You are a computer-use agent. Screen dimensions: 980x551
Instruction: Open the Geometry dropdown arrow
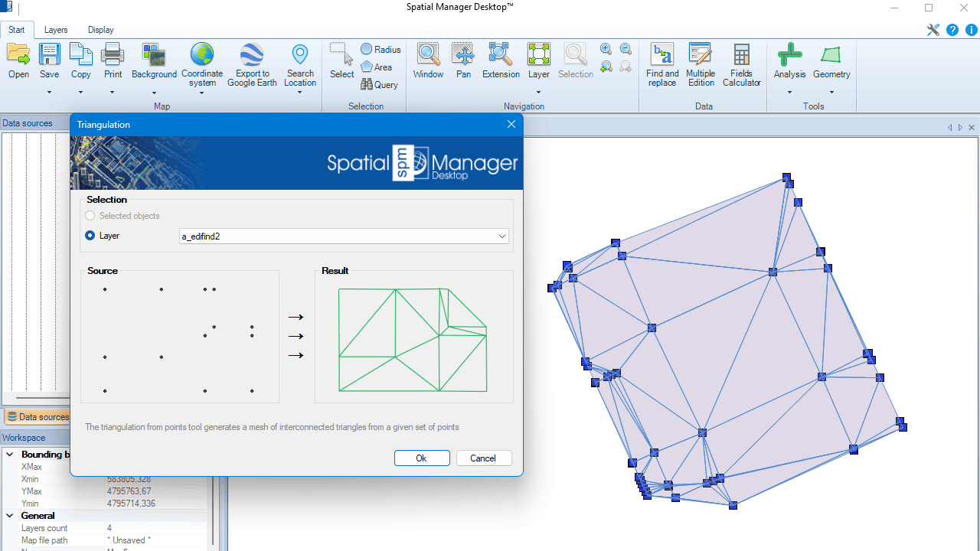831,93
